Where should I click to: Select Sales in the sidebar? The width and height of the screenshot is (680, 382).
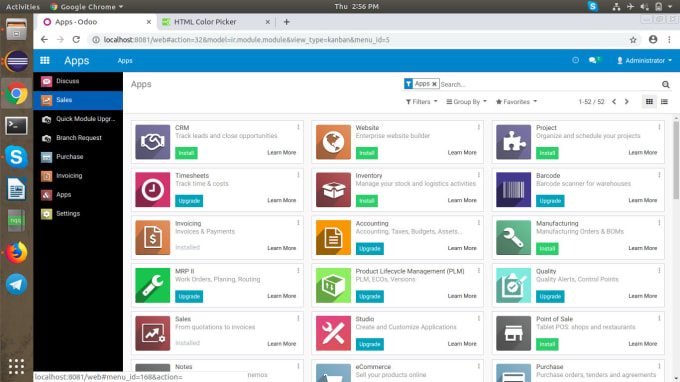[x=78, y=100]
